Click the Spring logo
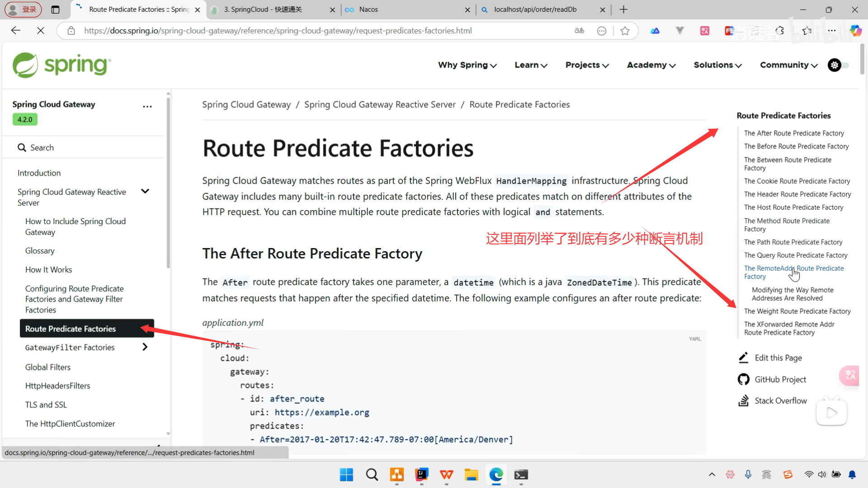This screenshot has width=868, height=488. 62,65
